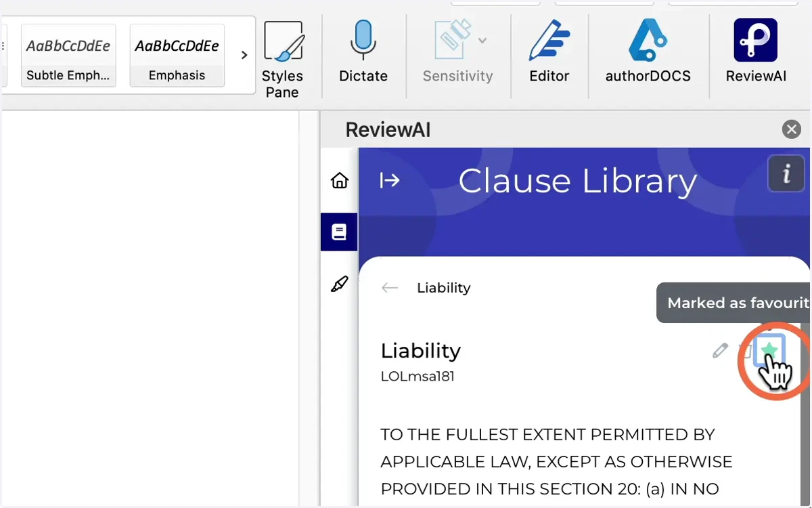Screen dimensions: 812x508
Task: Go back from the Liability clause
Action: (390, 288)
